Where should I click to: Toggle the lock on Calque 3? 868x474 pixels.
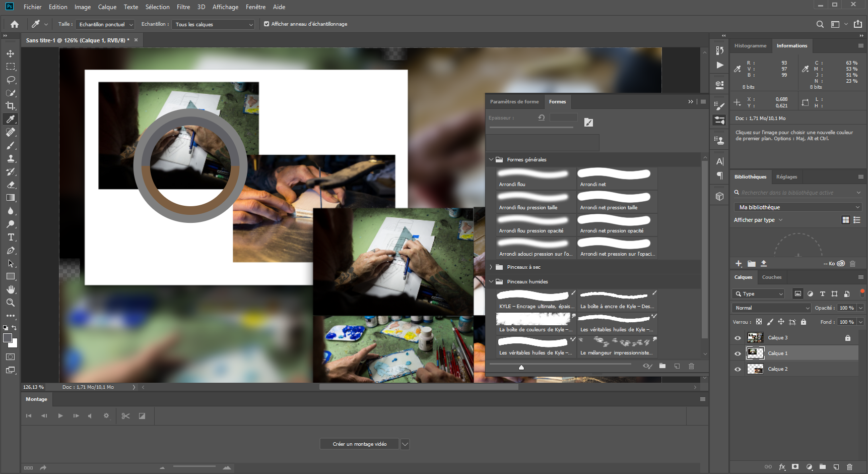pos(848,337)
